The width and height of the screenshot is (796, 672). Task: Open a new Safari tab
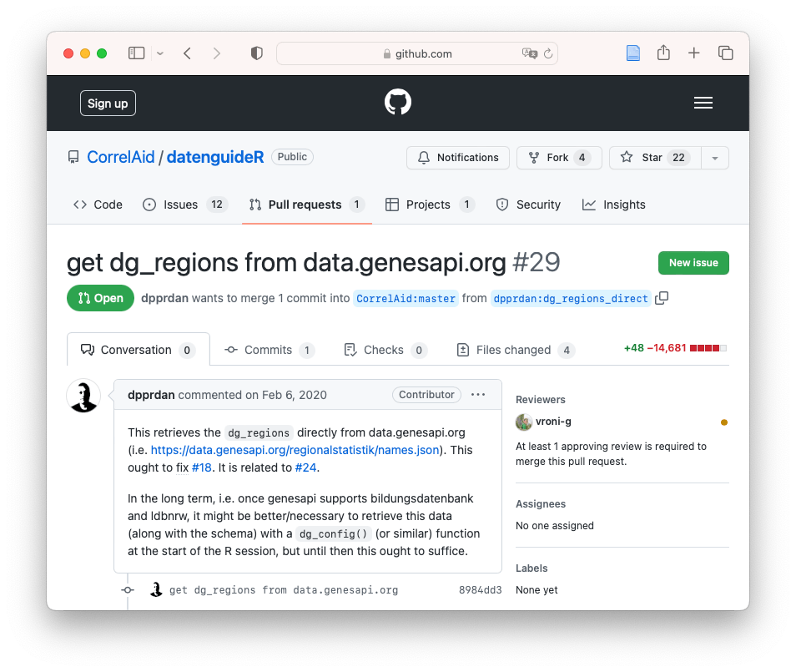(693, 53)
